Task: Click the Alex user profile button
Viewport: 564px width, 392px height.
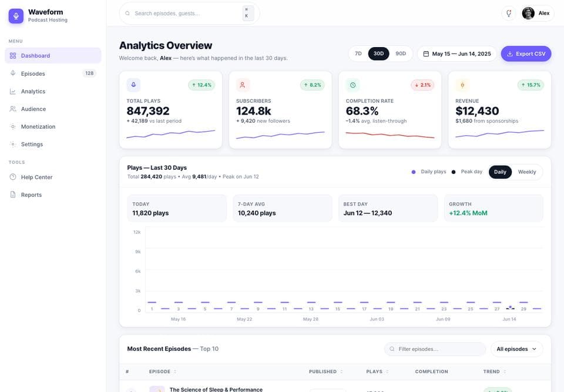Action: (538, 14)
